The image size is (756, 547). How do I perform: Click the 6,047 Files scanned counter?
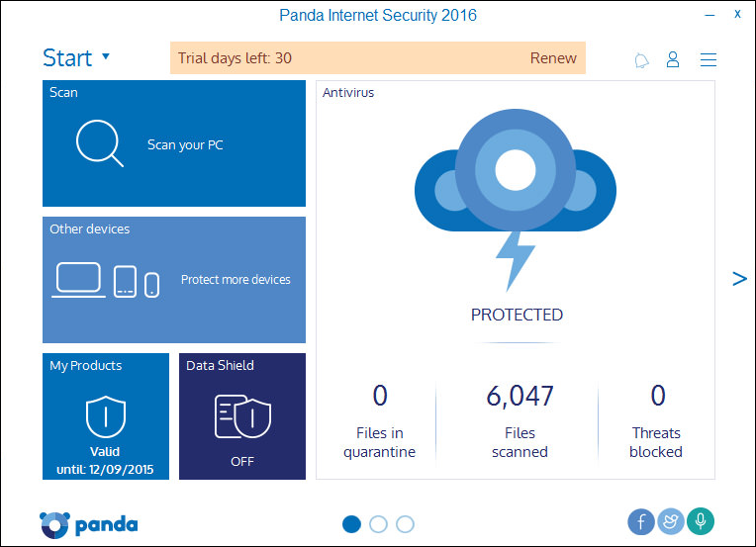520,421
